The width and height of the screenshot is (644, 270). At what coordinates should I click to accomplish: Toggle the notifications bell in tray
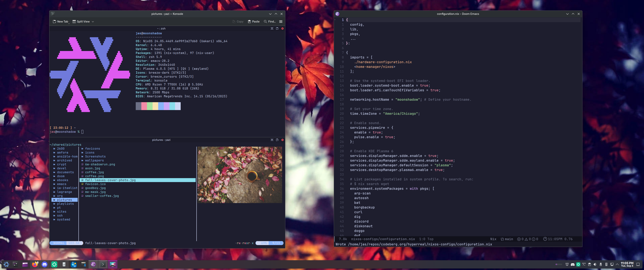point(567,264)
